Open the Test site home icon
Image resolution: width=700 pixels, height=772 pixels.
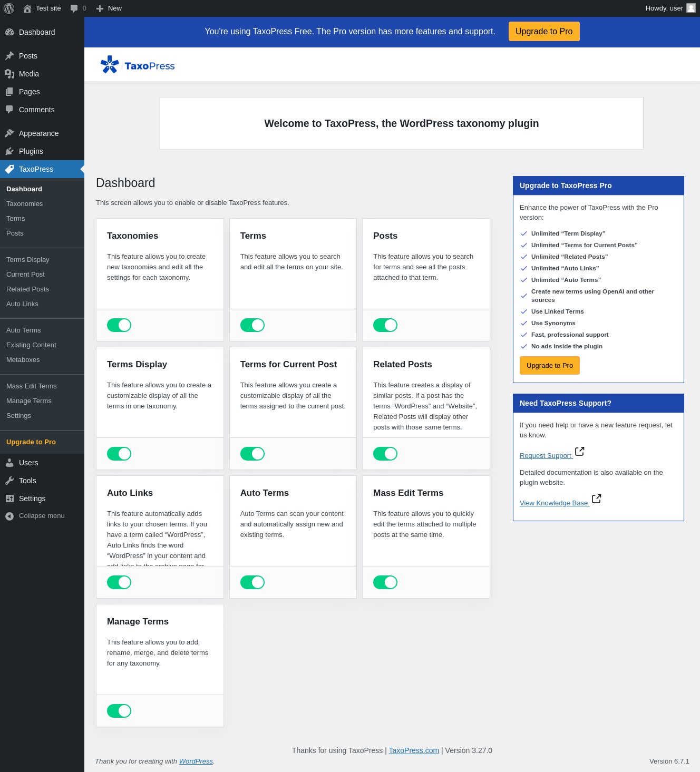pyautogui.click(x=27, y=8)
